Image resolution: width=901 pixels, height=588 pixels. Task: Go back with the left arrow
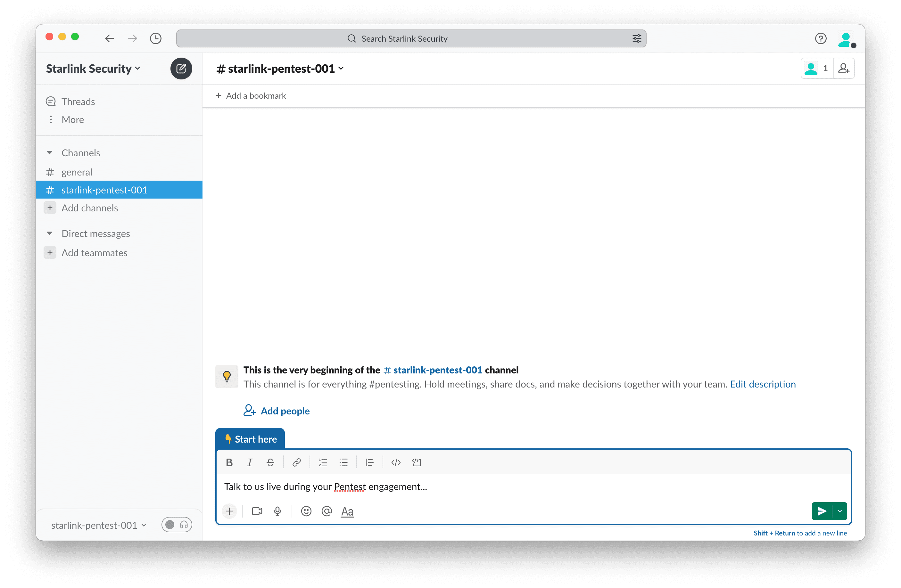click(110, 38)
